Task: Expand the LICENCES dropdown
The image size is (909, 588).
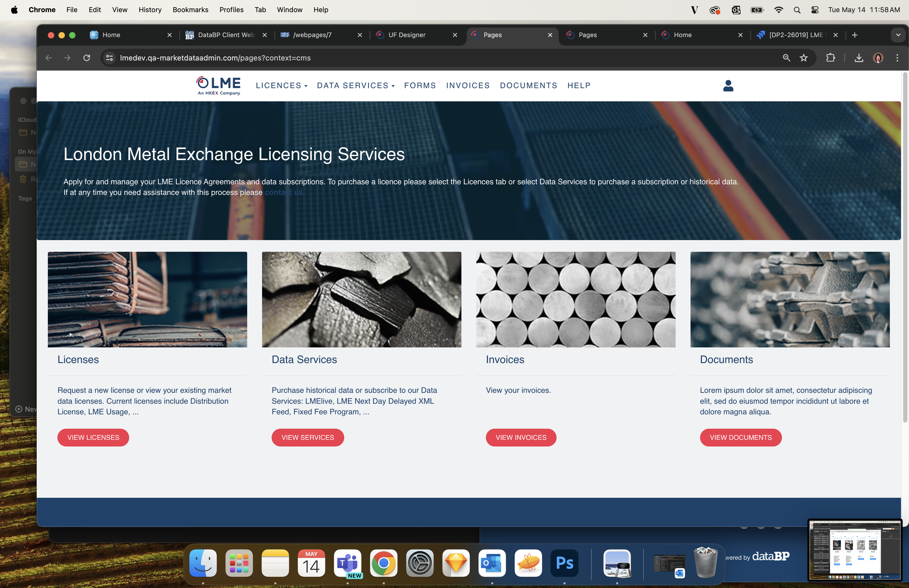Action: (x=281, y=85)
